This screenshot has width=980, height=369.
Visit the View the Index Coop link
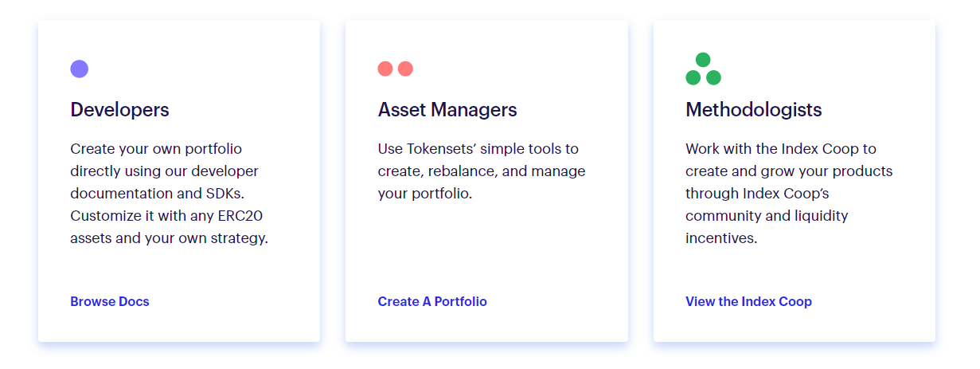(x=748, y=301)
